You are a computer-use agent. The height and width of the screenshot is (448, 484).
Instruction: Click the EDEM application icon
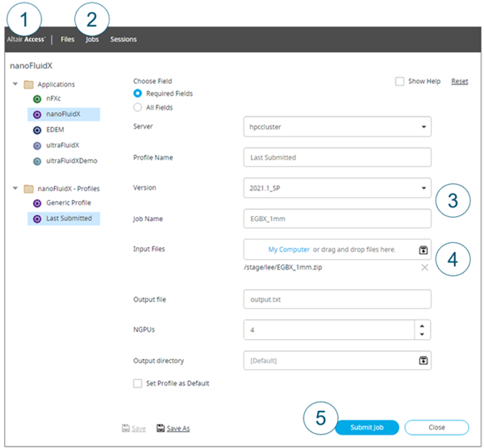[x=37, y=130]
